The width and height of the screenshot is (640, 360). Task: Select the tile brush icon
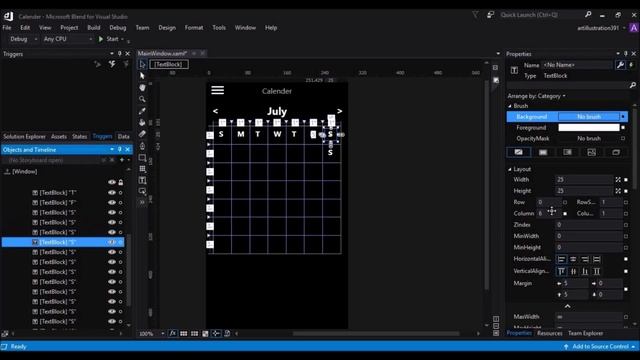591,152
